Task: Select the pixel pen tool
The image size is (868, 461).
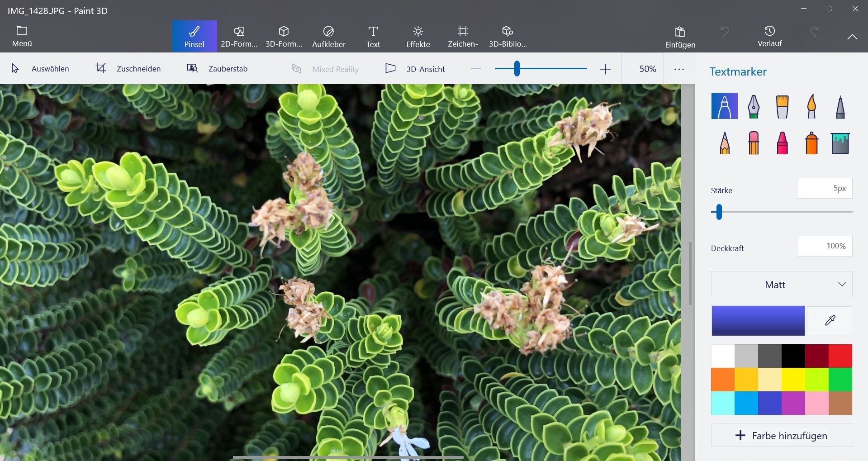Action: pos(840,106)
